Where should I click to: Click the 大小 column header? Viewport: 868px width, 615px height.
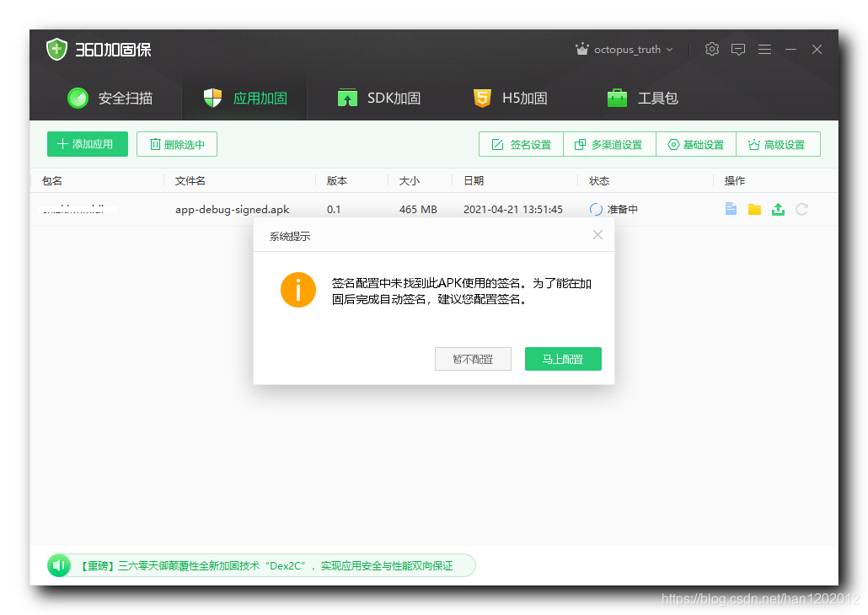pyautogui.click(x=409, y=180)
